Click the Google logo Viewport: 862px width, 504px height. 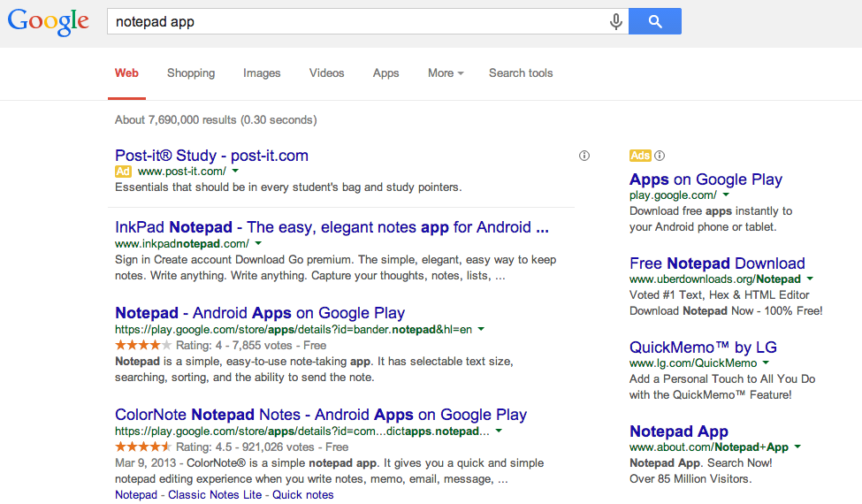49,22
